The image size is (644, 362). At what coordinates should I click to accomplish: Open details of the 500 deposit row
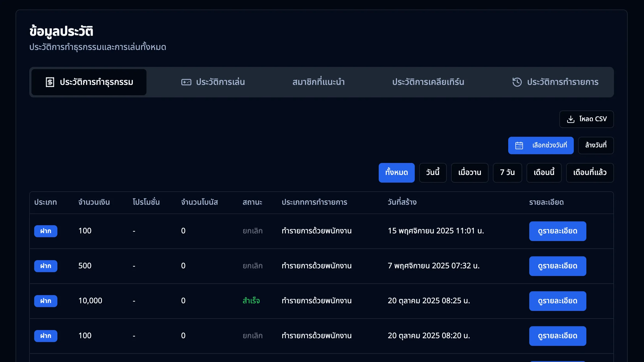coord(557,266)
